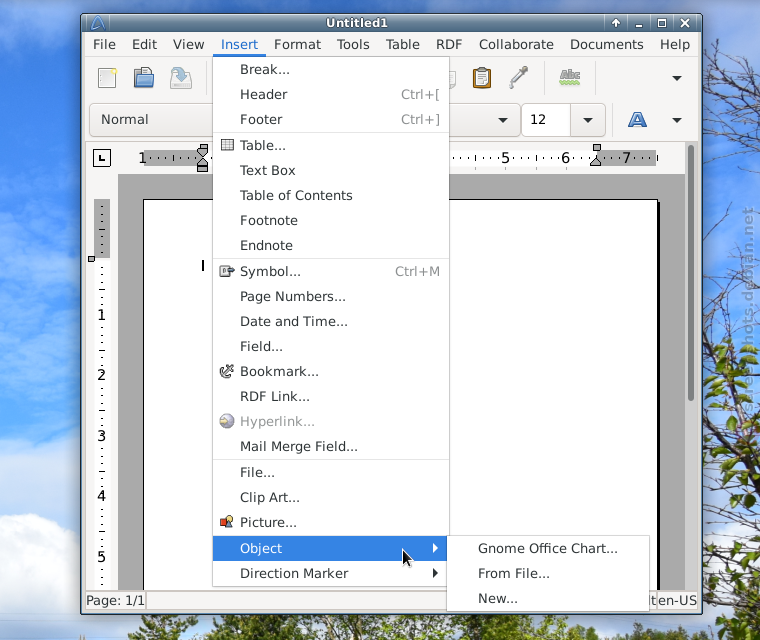The image size is (760, 640).
Task: Choose Table of Contents entry
Action: pos(331,195)
